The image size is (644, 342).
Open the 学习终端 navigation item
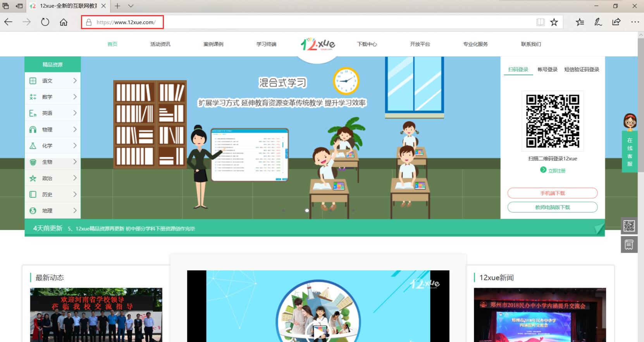(267, 44)
